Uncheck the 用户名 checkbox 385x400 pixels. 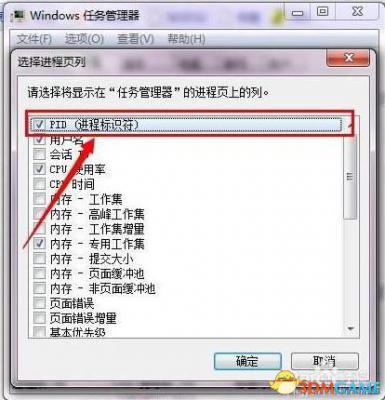[x=39, y=139]
